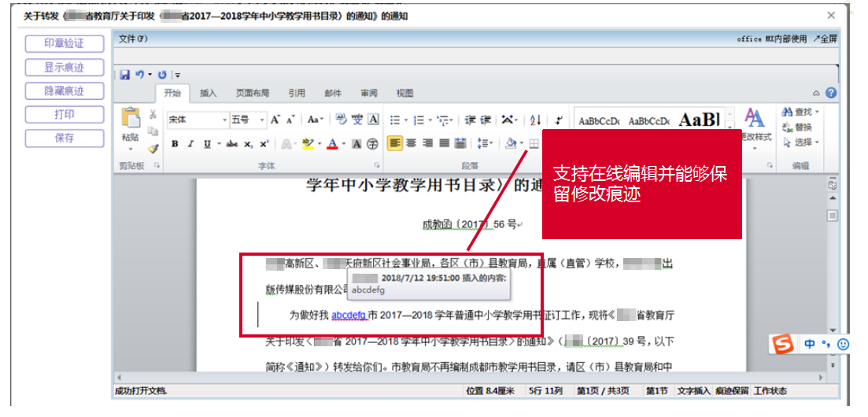The height and width of the screenshot is (417, 868).
Task: Open Word help question mark icon
Action: click(x=831, y=93)
